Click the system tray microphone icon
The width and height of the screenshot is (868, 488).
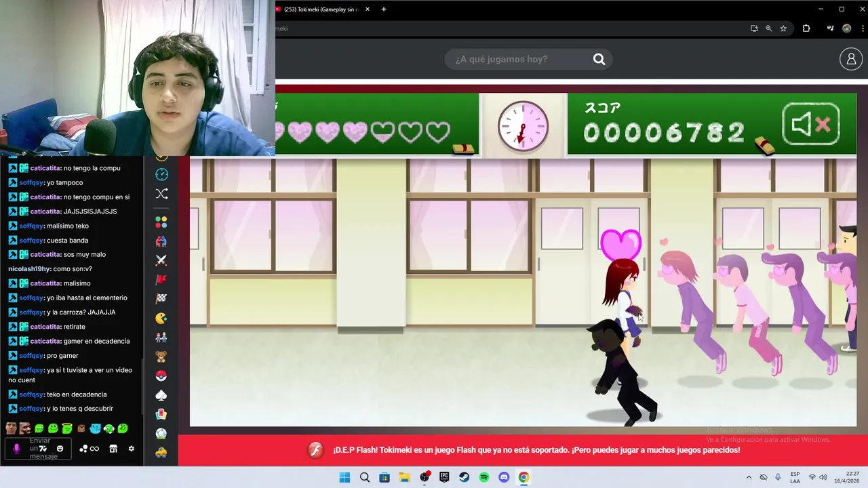pos(778,477)
